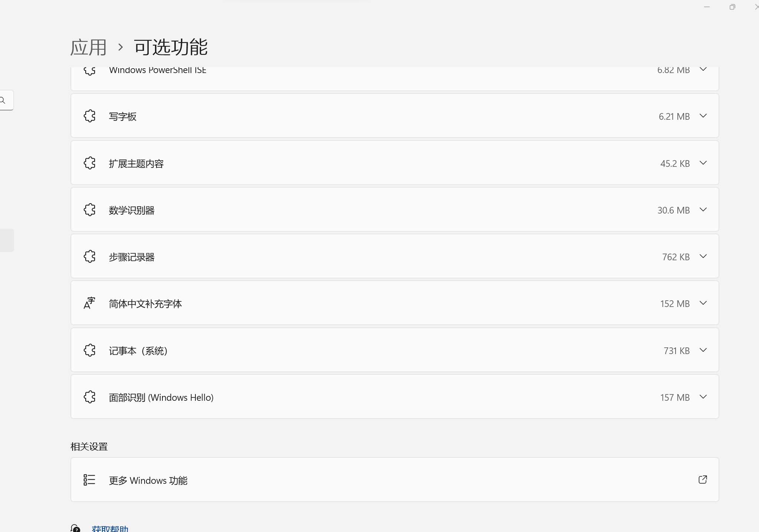Expand the 步骤记录器 details chevron

pyautogui.click(x=703, y=256)
